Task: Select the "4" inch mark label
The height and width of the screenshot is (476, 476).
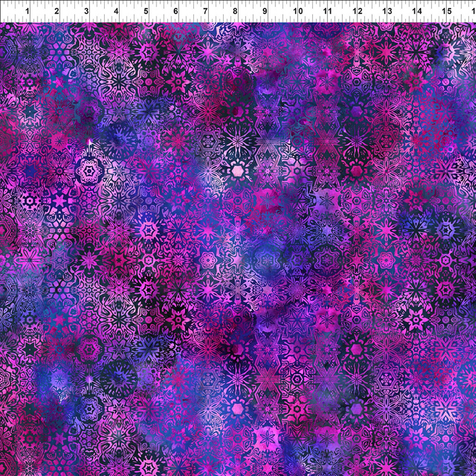Action: point(116,11)
